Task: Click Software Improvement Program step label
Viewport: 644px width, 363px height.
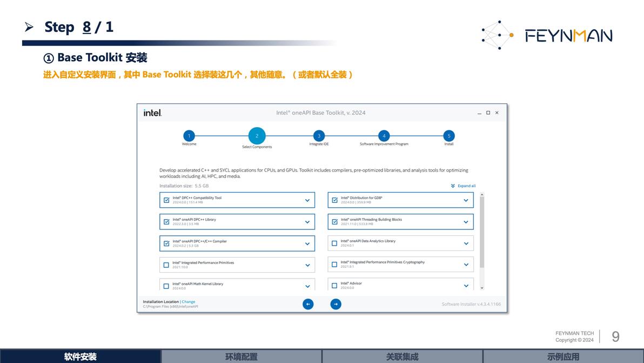Action: tap(384, 144)
